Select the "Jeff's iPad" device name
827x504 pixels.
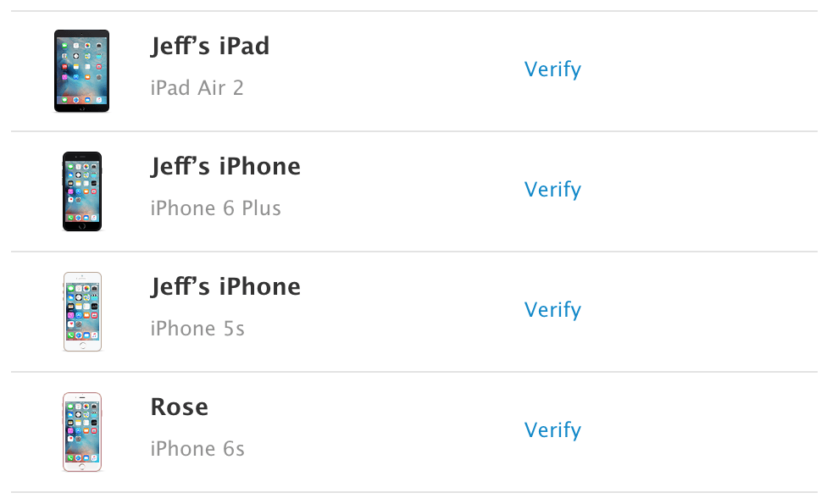[210, 46]
